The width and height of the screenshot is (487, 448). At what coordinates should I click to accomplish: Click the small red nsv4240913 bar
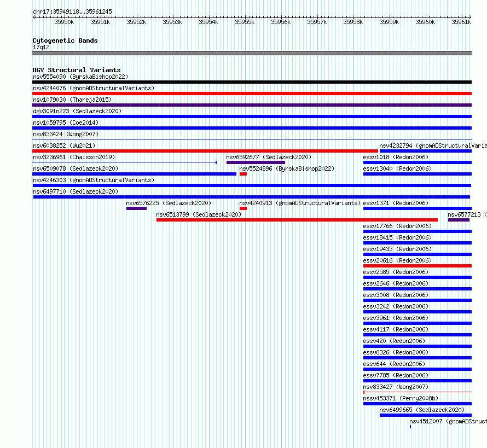click(x=243, y=208)
